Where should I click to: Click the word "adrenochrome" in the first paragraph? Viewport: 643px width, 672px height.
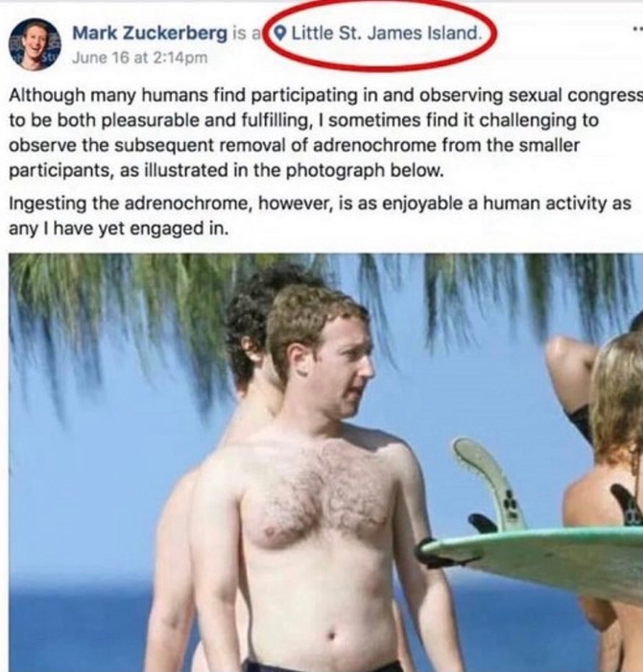[374, 145]
